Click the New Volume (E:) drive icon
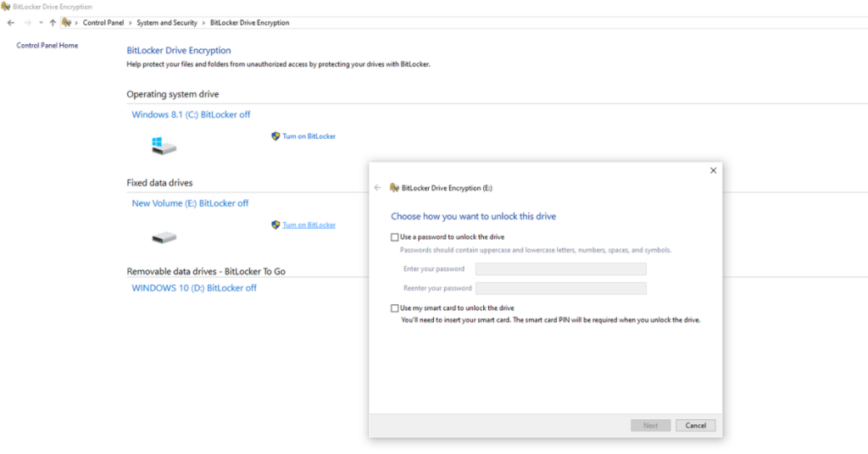Image resolution: width=868 pixels, height=454 pixels. (x=164, y=238)
